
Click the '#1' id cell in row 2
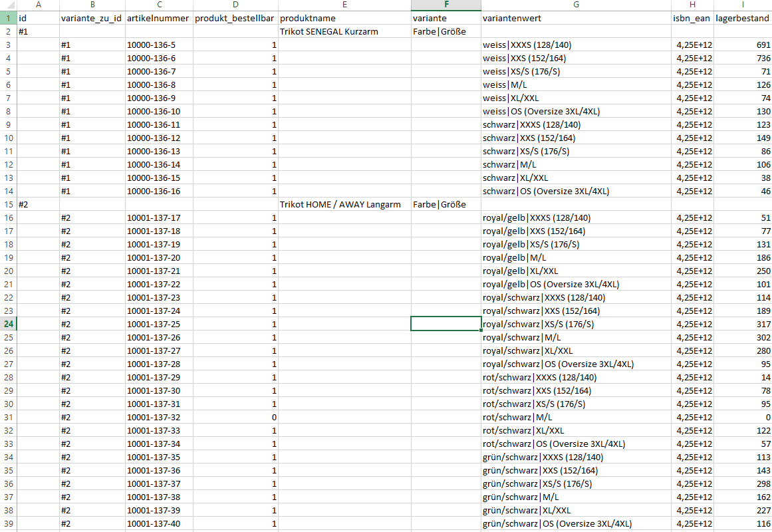[x=39, y=31]
